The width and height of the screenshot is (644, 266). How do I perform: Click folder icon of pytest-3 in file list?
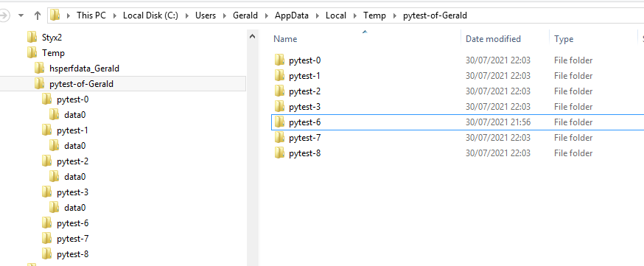[279, 107]
